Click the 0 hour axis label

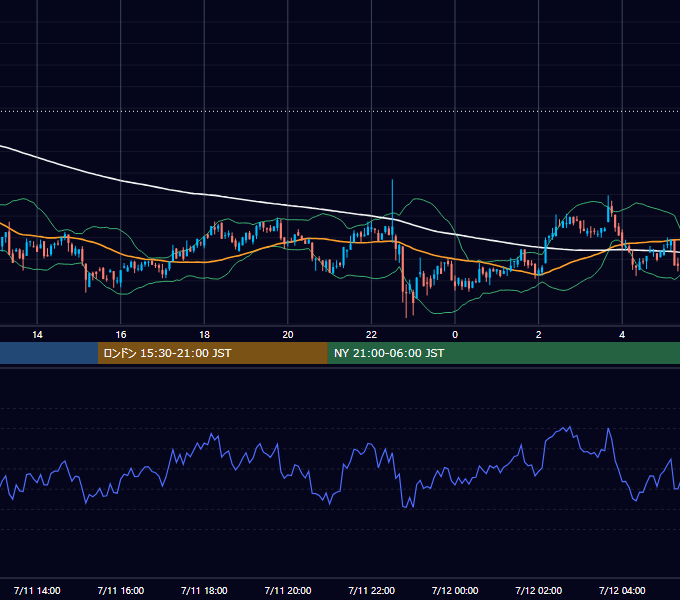tap(455, 335)
